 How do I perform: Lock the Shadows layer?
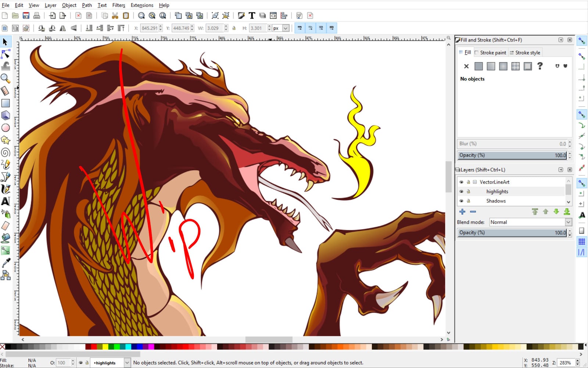[468, 201]
